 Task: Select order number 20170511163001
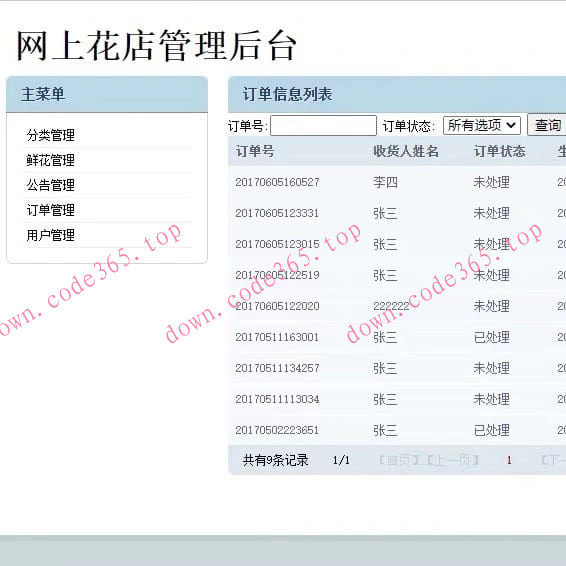click(277, 337)
